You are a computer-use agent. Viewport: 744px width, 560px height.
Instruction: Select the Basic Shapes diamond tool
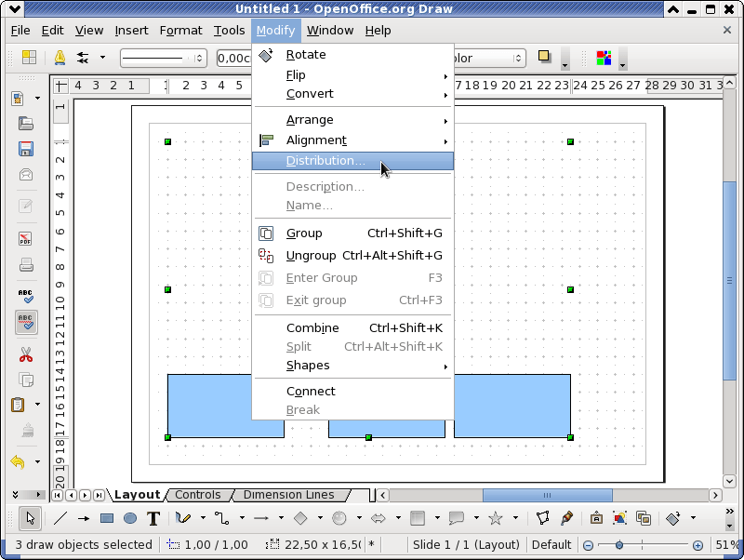tap(300, 518)
